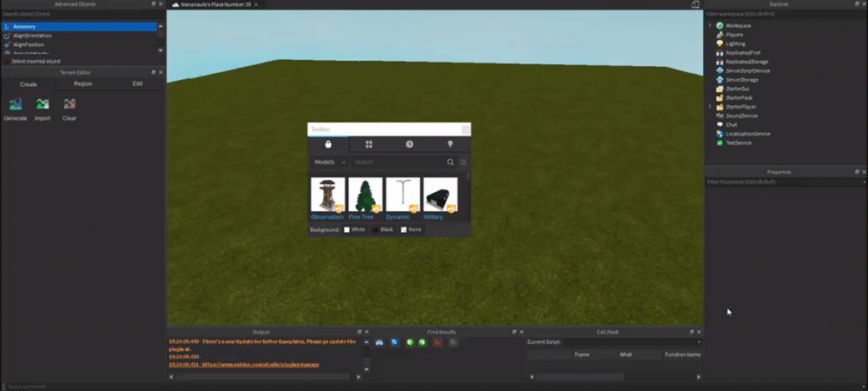Click the Workspace globe icon in Explorer

pyautogui.click(x=720, y=26)
